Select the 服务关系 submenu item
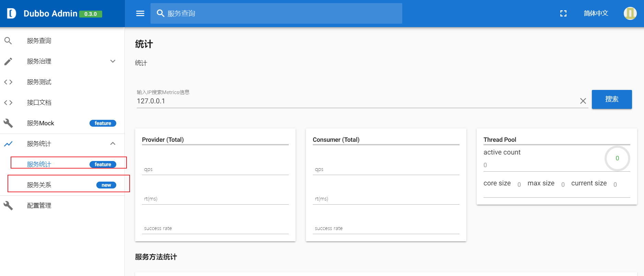 pos(39,185)
